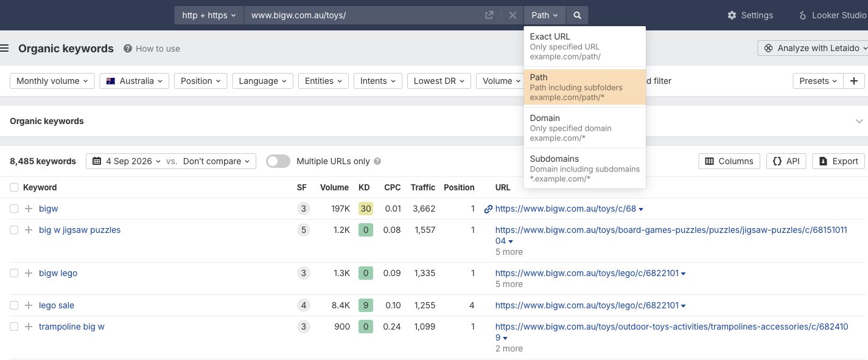Click the search magnifier icon
The width and height of the screenshot is (868, 360).
coord(577,15)
